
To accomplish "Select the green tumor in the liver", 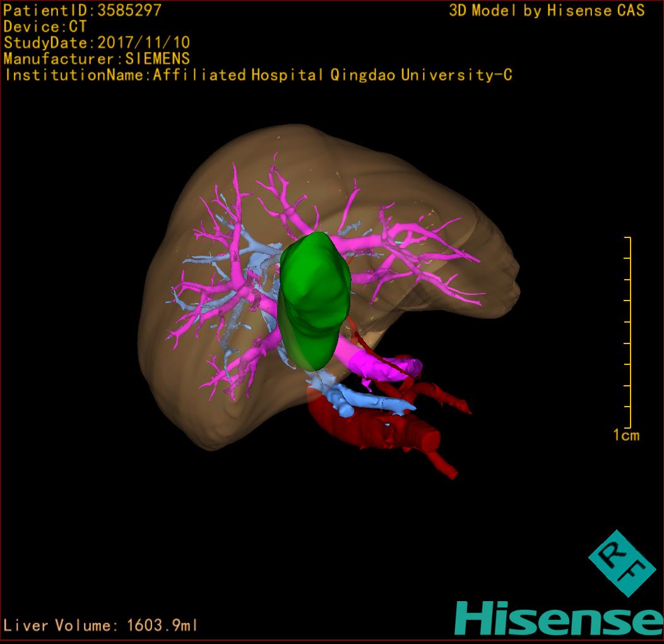I will pyautogui.click(x=313, y=297).
